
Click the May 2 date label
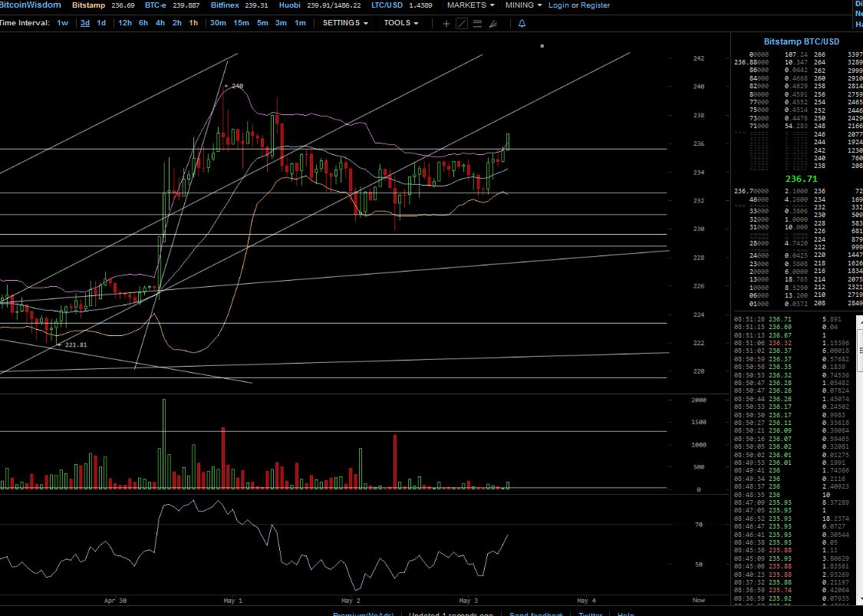point(351,601)
